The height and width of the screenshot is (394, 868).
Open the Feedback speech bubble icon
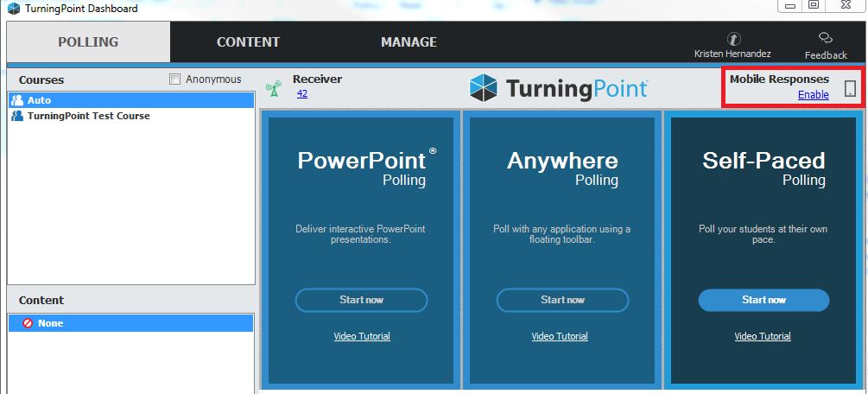pos(826,38)
